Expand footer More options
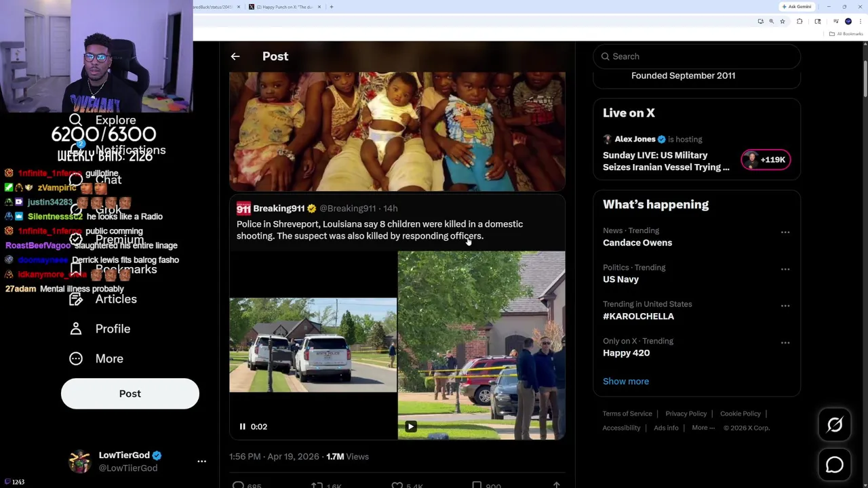Viewport: 868px width, 488px height. pos(703,428)
